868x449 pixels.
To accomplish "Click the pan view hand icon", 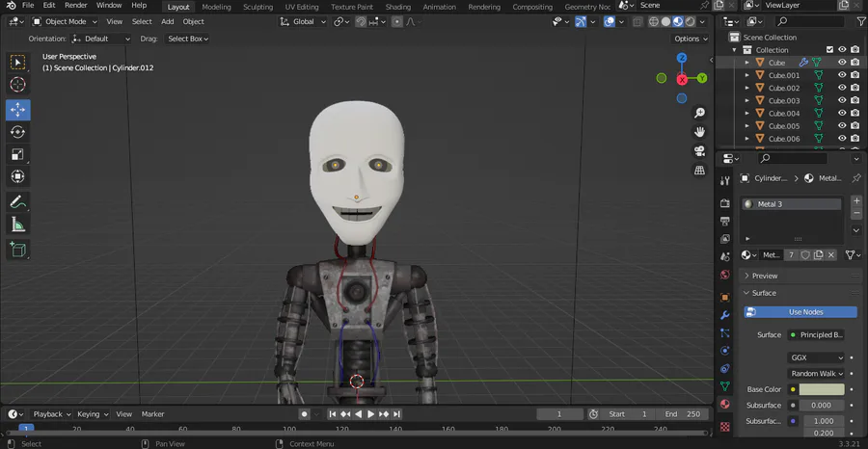I will [700, 132].
